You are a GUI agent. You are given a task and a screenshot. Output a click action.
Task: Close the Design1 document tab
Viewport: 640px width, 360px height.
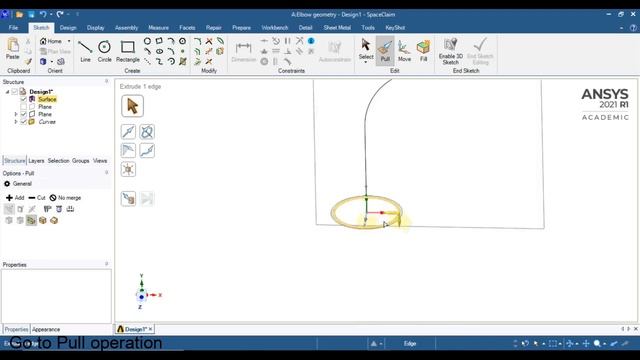pos(151,329)
